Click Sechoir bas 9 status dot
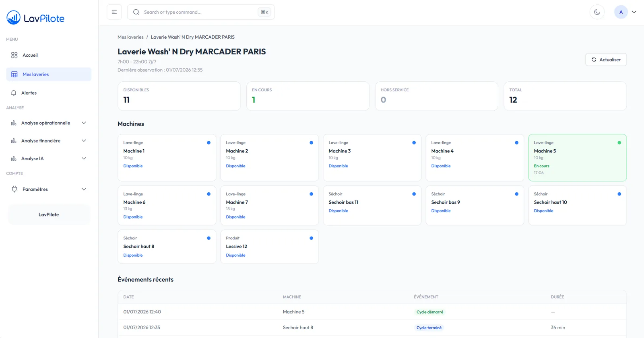Screen dimensions: 644x338 tap(516, 194)
